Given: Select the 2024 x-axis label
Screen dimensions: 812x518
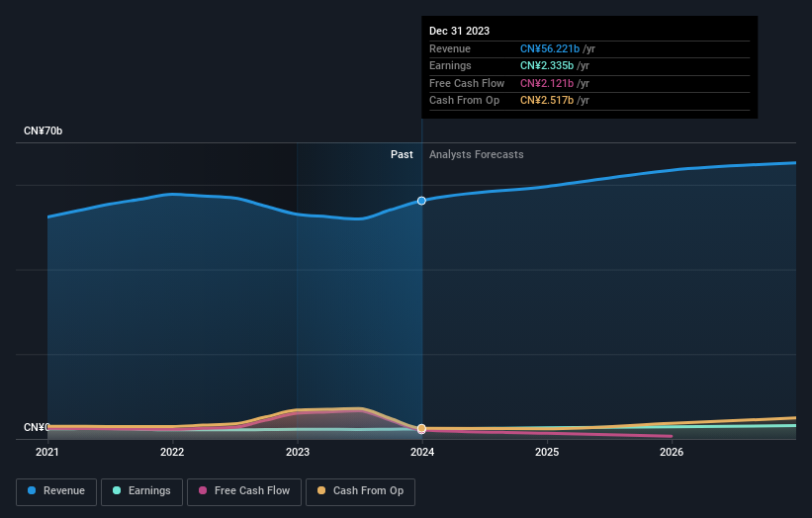Looking at the screenshot, I should [422, 453].
